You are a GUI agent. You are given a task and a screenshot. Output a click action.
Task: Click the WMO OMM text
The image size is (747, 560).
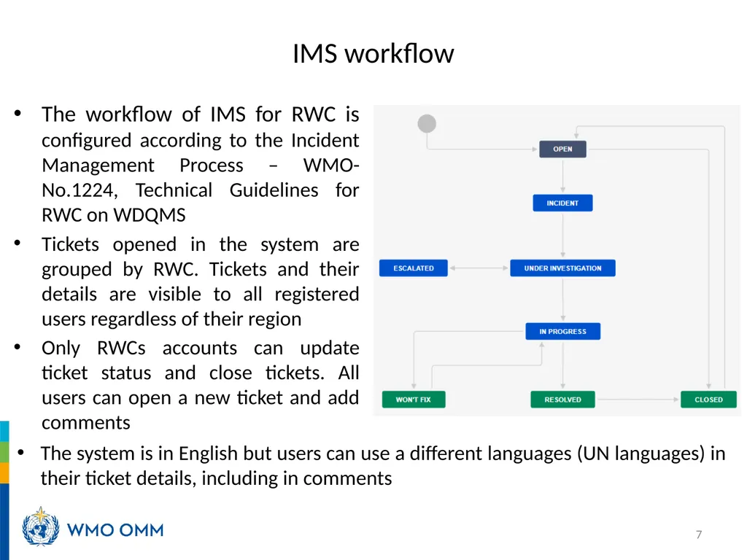click(x=115, y=530)
